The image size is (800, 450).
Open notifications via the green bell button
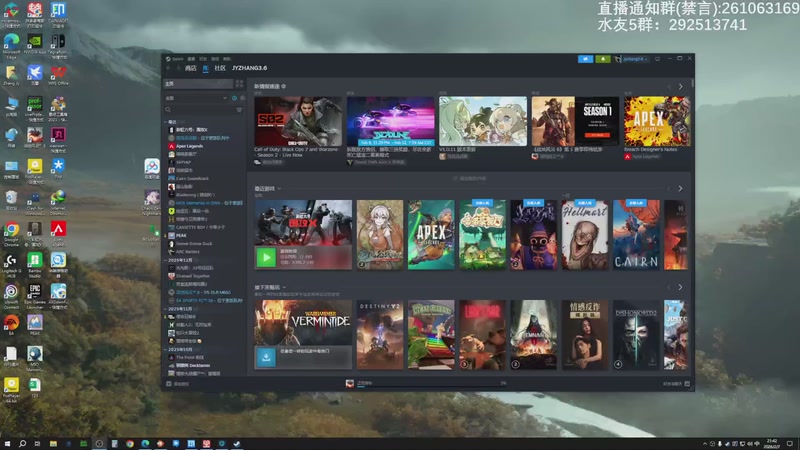click(x=603, y=59)
